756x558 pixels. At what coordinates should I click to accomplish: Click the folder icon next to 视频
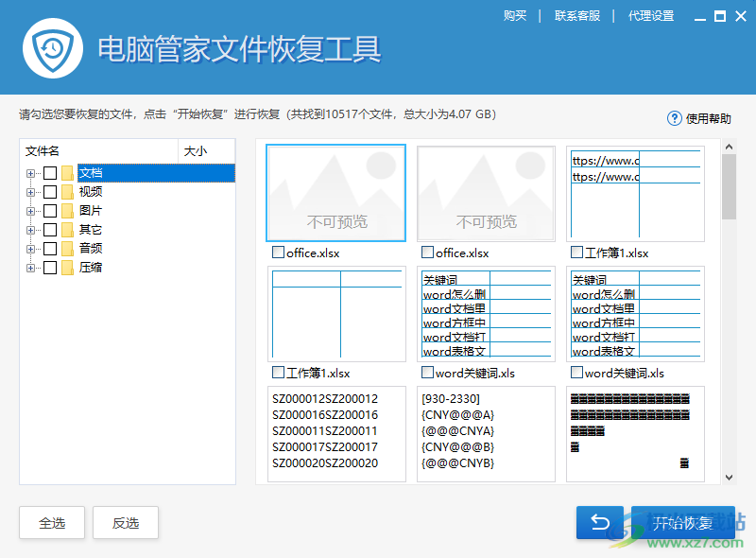point(68,191)
